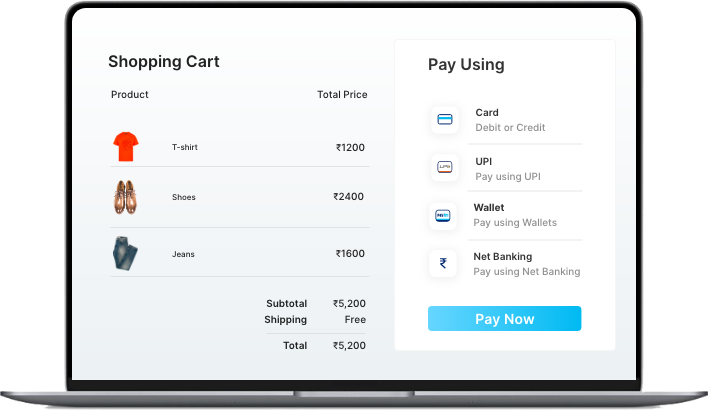This screenshot has height=410, width=708.
Task: Select the Net Banking option label
Action: pyautogui.click(x=503, y=257)
